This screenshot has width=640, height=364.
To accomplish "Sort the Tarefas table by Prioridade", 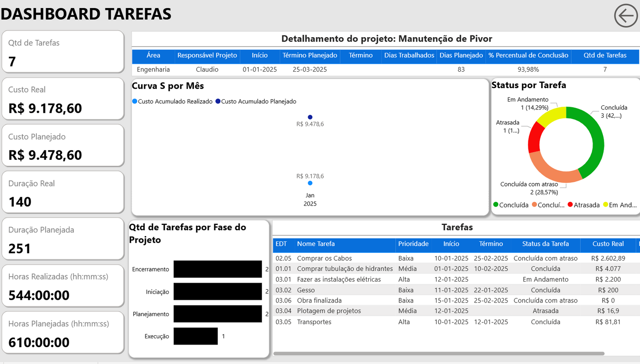I will (414, 244).
